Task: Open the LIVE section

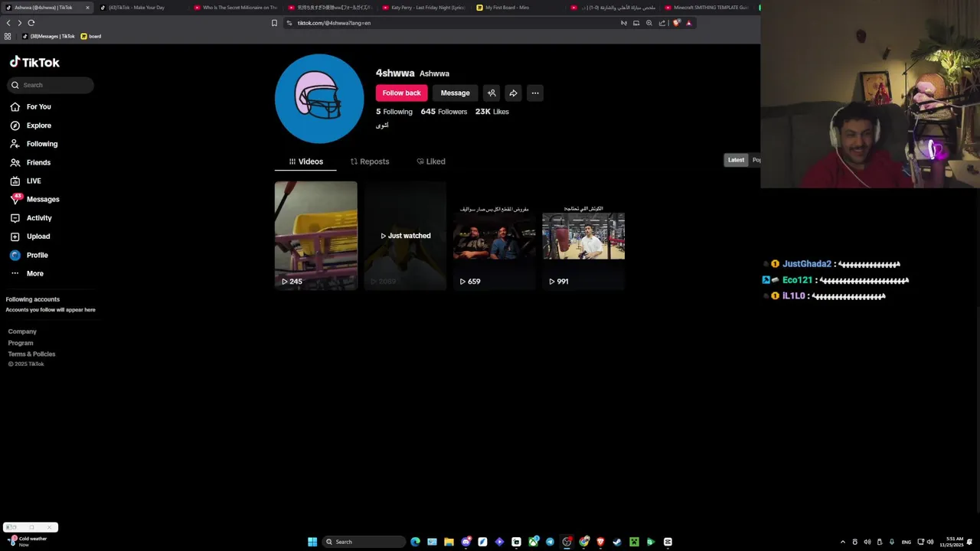Action: pos(26,181)
